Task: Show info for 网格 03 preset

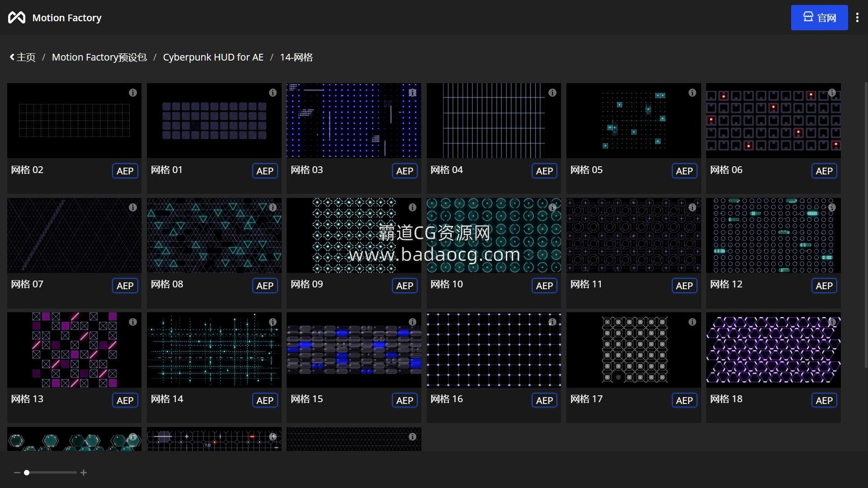Action: 412,93
